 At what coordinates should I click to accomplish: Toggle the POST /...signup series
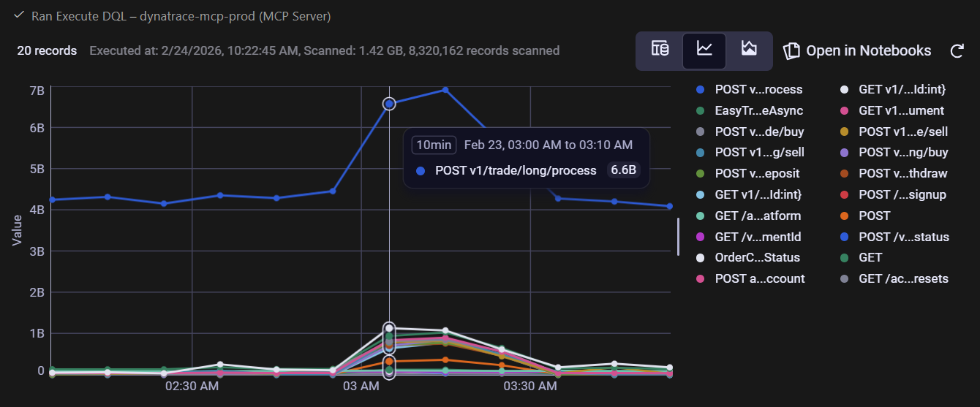(902, 194)
